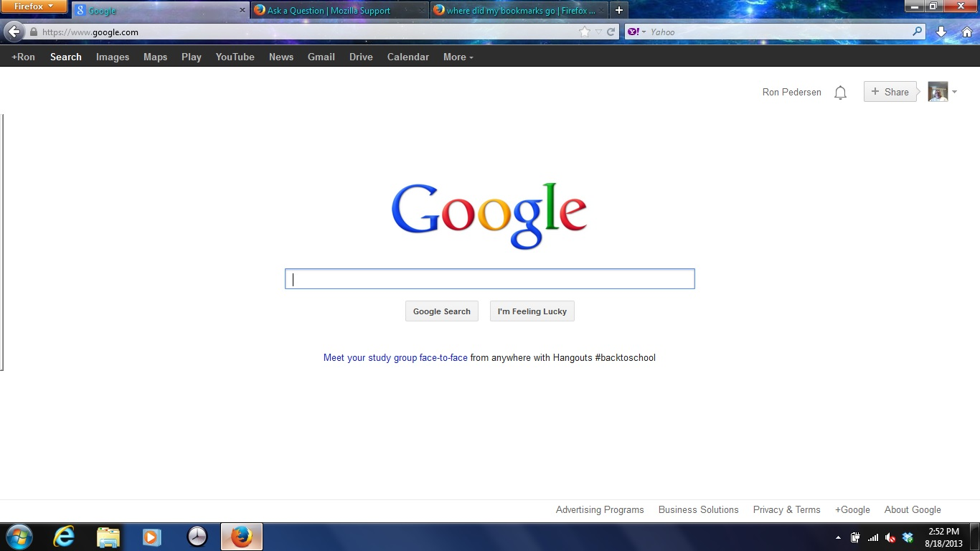Click the Google Search button

[442, 311]
